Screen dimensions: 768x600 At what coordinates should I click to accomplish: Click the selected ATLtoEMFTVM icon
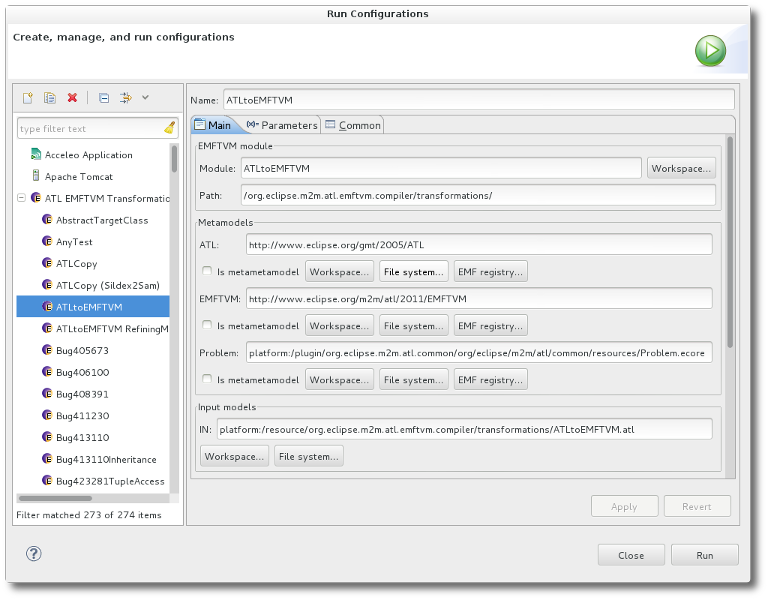click(x=47, y=307)
